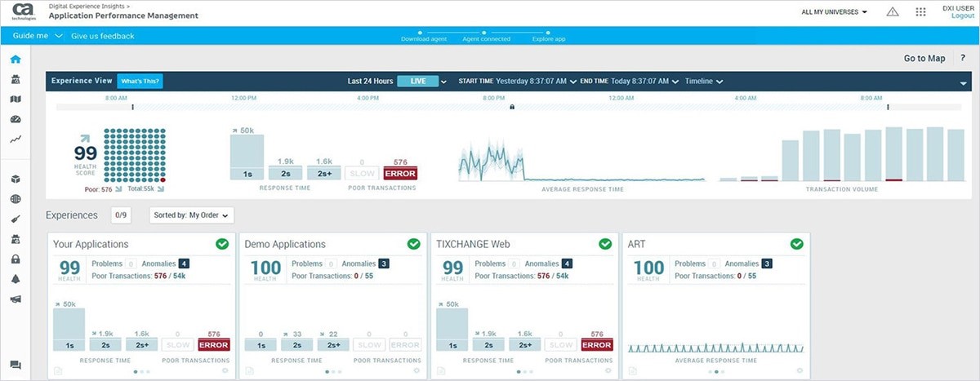Image resolution: width=980 pixels, height=381 pixels.
Task: Click the red ERROR block in Experience View
Action: point(400,173)
